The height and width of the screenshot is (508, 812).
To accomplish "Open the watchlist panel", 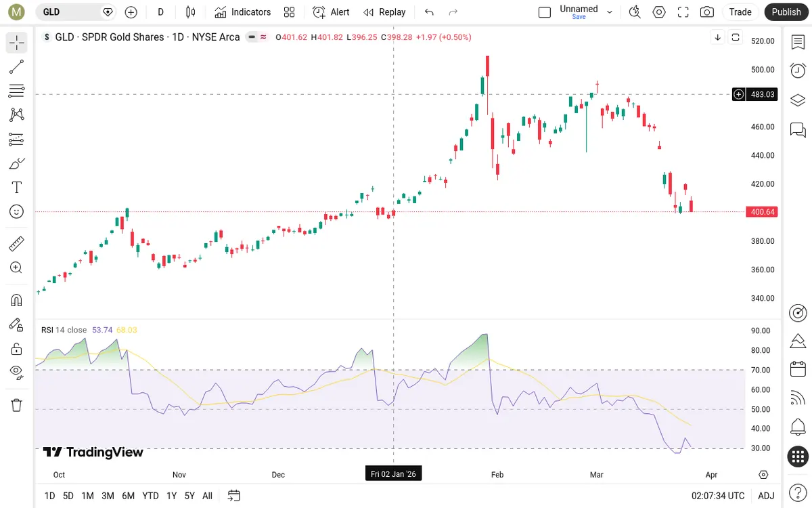I will pos(798,42).
